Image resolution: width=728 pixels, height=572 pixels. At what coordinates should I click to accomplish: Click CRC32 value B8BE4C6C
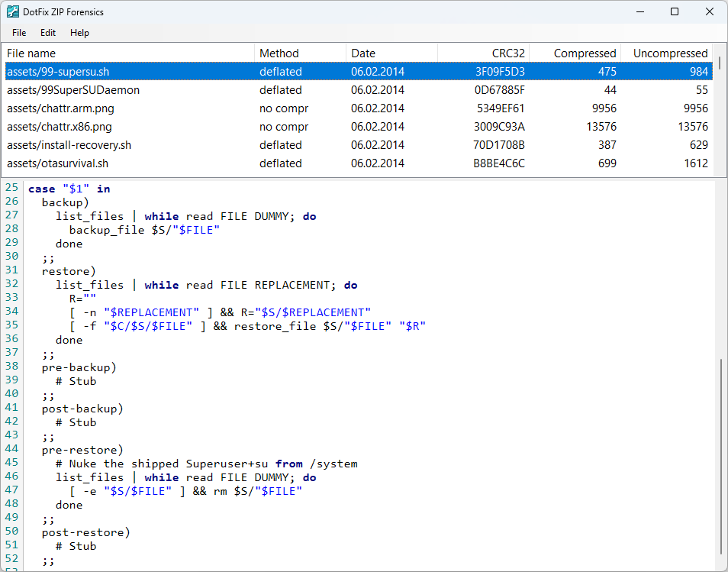(x=499, y=163)
